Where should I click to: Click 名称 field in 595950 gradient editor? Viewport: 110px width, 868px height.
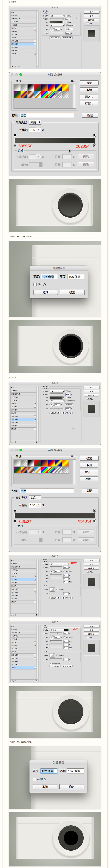tap(47, 115)
